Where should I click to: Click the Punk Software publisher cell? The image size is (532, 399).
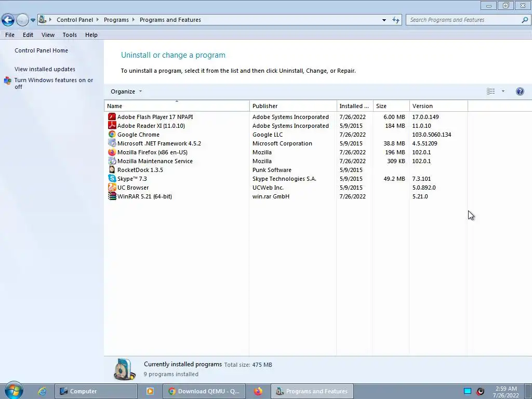click(272, 170)
